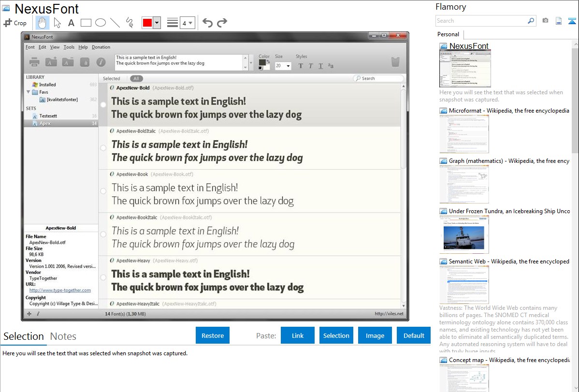Redo the last annotation
Image resolution: width=579 pixels, height=392 pixels.
coord(222,23)
